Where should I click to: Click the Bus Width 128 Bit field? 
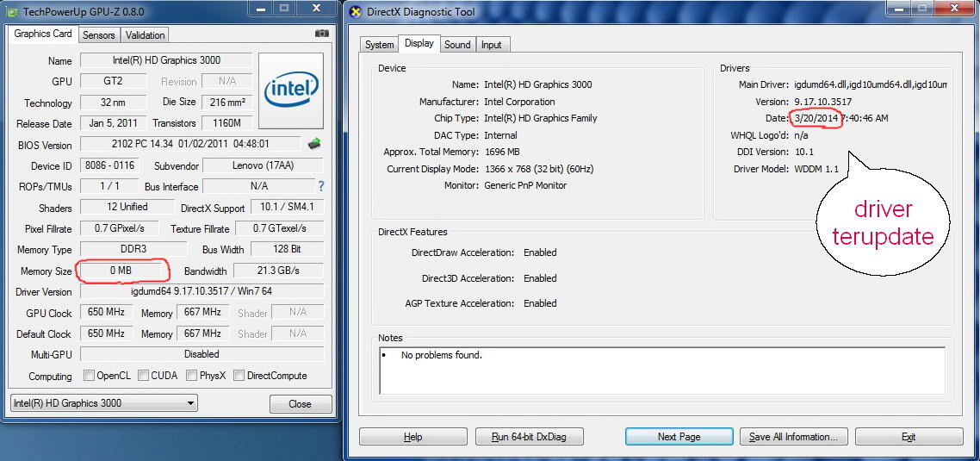click(287, 249)
